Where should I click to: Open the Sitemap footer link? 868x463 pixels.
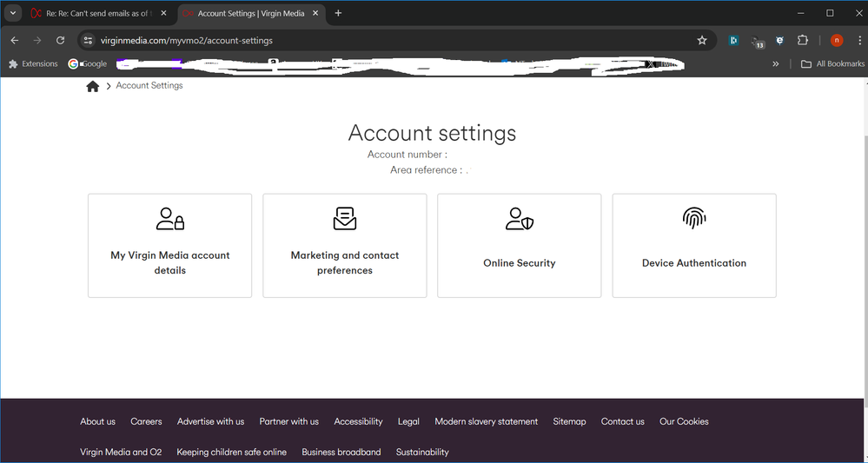[x=569, y=421]
